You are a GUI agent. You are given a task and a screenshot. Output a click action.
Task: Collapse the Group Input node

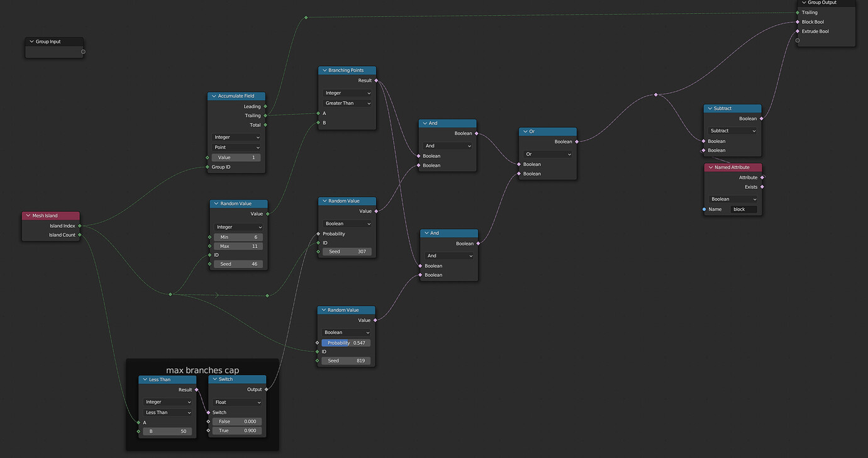tap(31, 42)
